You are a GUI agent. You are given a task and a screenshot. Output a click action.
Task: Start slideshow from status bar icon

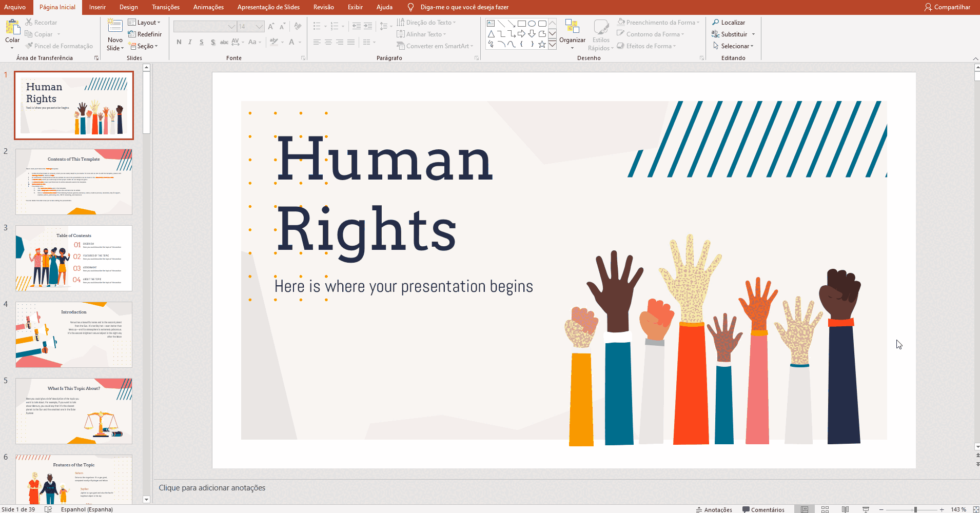click(x=866, y=509)
